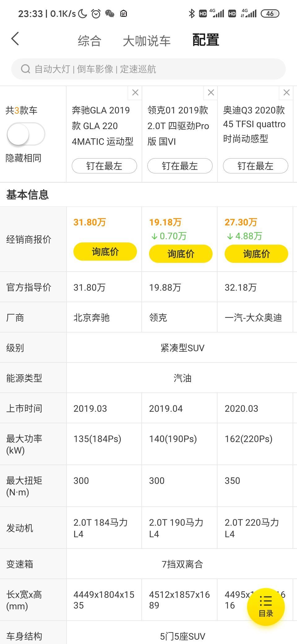Screen dimensions: 297x644
Task: Switch to the 综合 tab
Action: tap(89, 41)
